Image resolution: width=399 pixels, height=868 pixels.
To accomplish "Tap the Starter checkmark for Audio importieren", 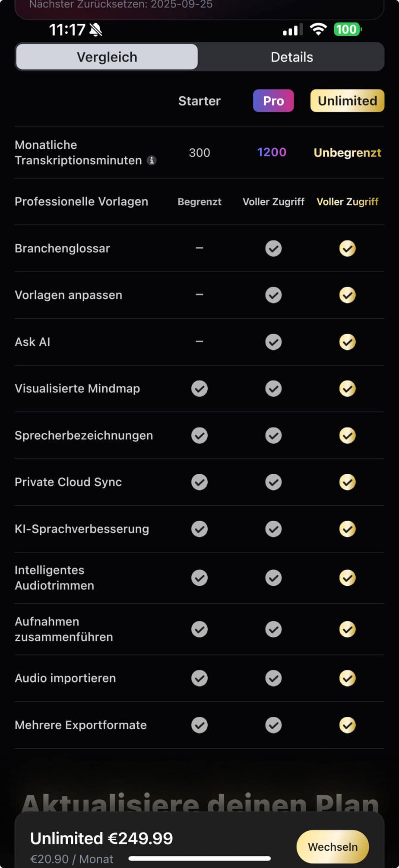I will click(x=199, y=678).
